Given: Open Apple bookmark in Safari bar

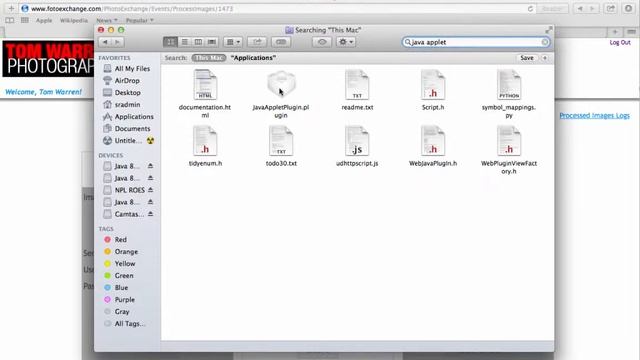Looking at the screenshot, I should [x=44, y=20].
